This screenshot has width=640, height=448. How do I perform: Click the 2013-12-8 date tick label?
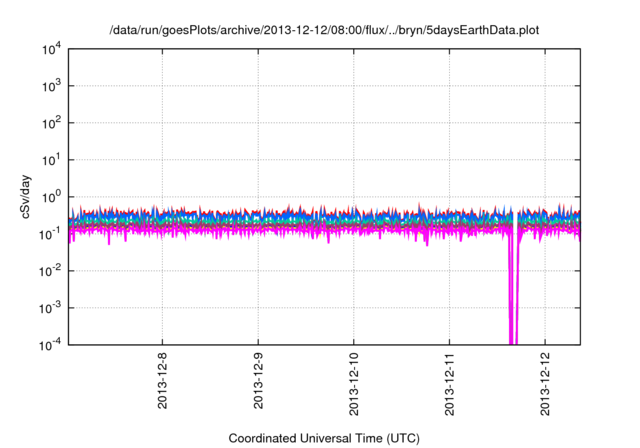point(162,381)
